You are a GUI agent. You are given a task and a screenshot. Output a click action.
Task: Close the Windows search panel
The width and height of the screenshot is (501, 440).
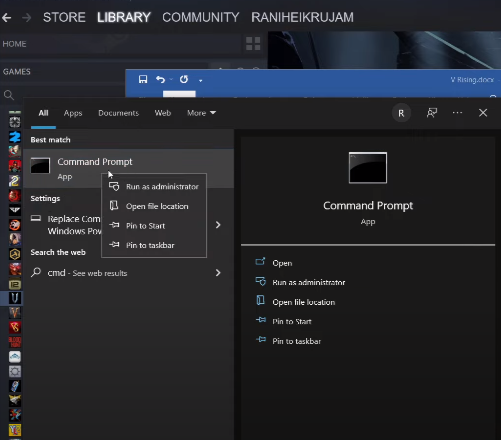(x=483, y=113)
